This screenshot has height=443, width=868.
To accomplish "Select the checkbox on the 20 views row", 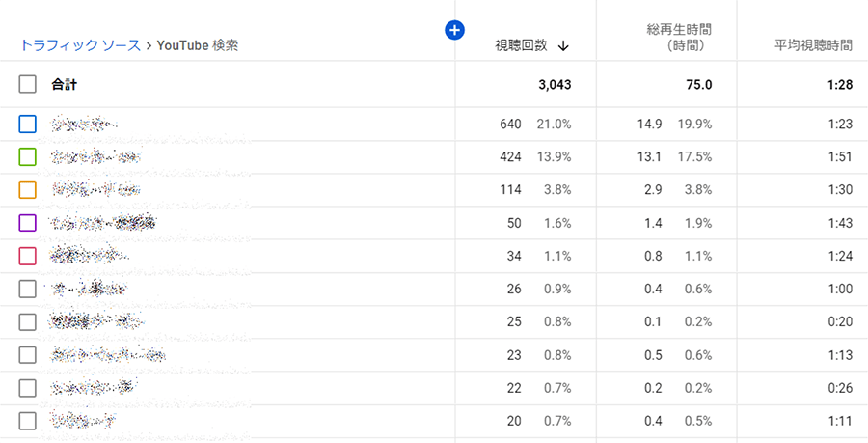I will pos(28,421).
